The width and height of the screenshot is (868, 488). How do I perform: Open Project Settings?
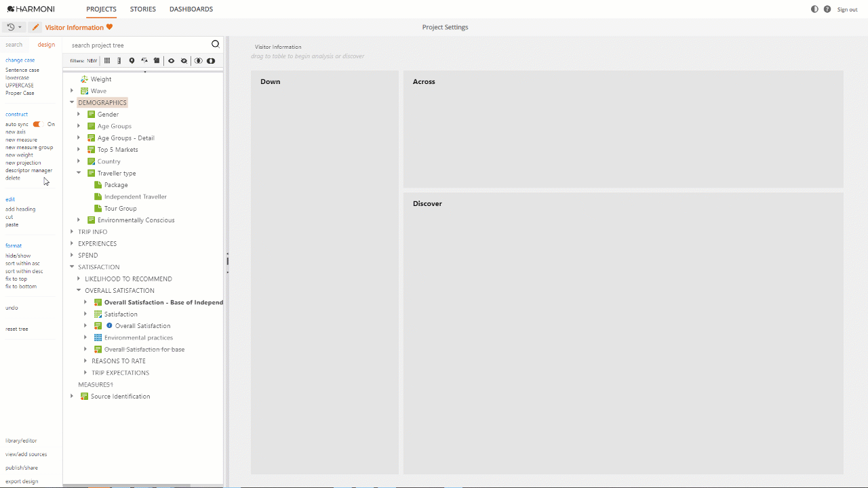pos(445,27)
